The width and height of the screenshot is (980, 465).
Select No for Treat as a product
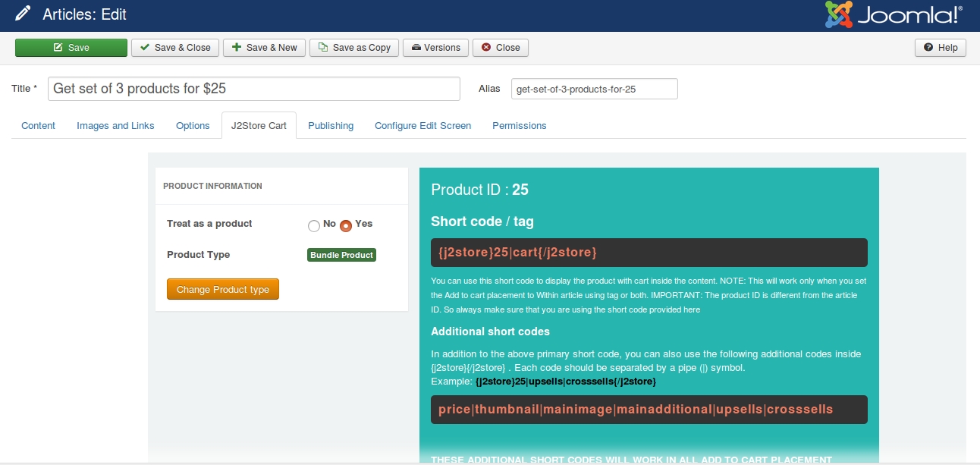click(314, 225)
